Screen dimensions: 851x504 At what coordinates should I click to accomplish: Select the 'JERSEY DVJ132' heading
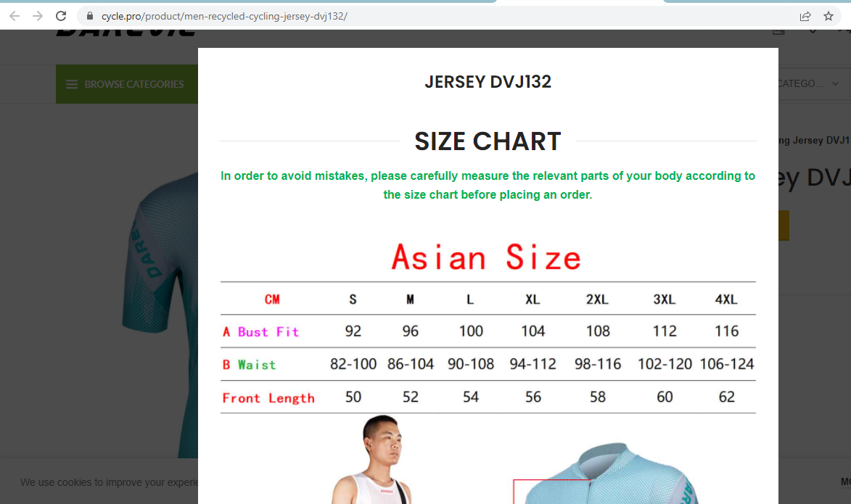[488, 81]
